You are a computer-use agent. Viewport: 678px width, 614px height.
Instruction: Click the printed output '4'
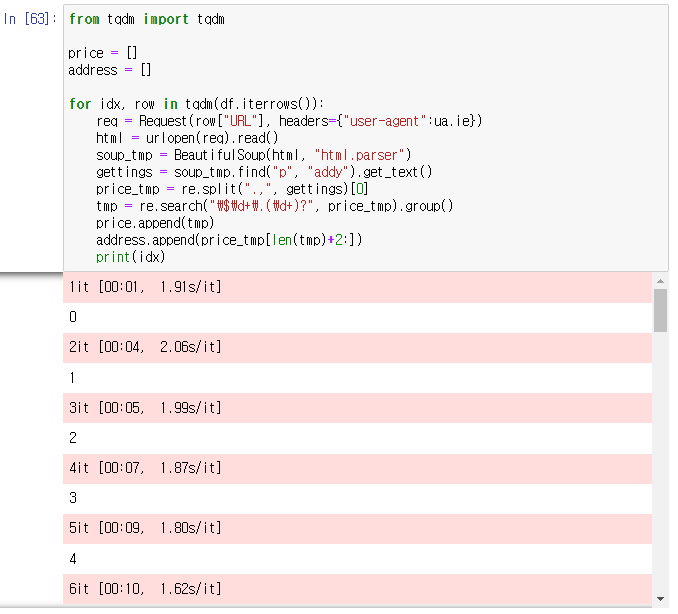coord(73,559)
